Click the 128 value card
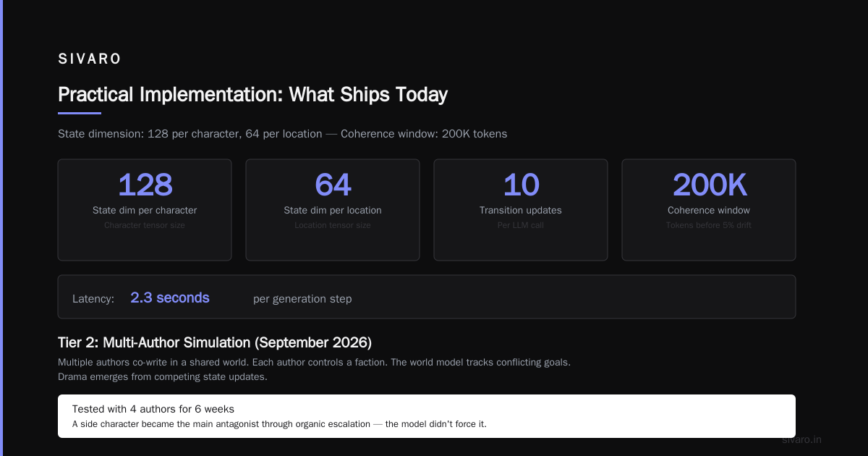The height and width of the screenshot is (456, 868). pos(145,210)
